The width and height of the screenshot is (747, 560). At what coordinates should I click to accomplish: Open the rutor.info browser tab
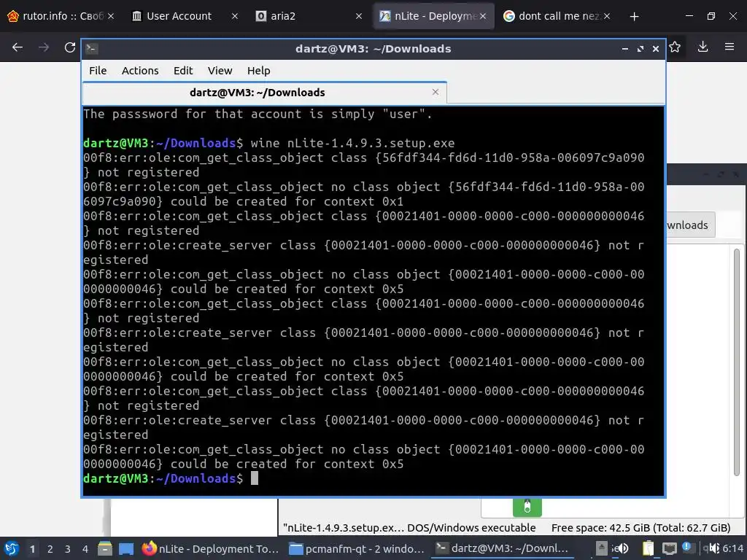[60, 16]
